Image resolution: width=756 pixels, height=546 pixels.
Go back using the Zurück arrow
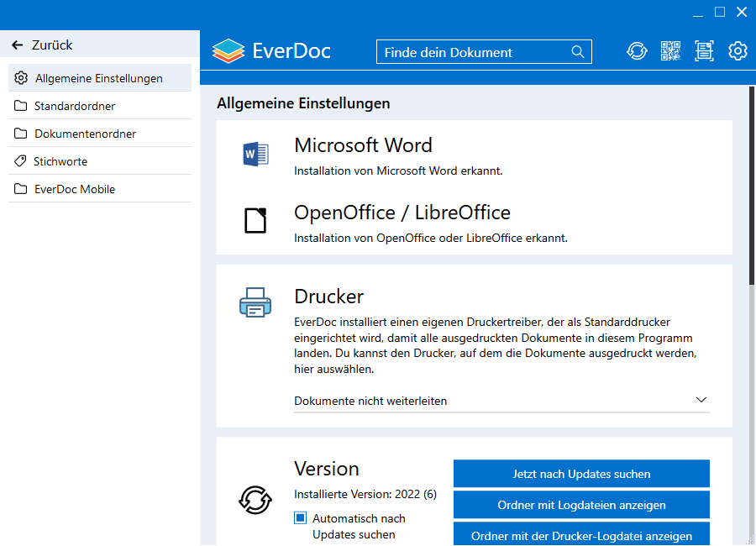point(18,45)
